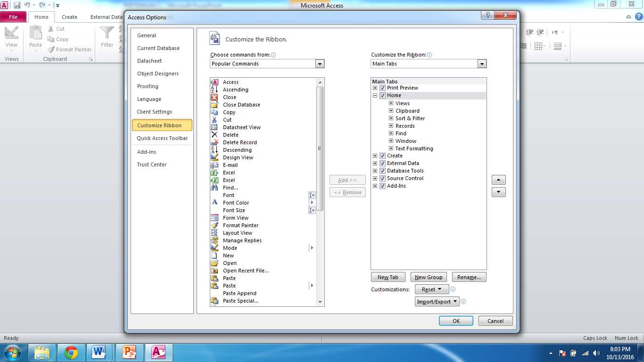Uncheck the Database Tools tab checkbox

tap(382, 171)
